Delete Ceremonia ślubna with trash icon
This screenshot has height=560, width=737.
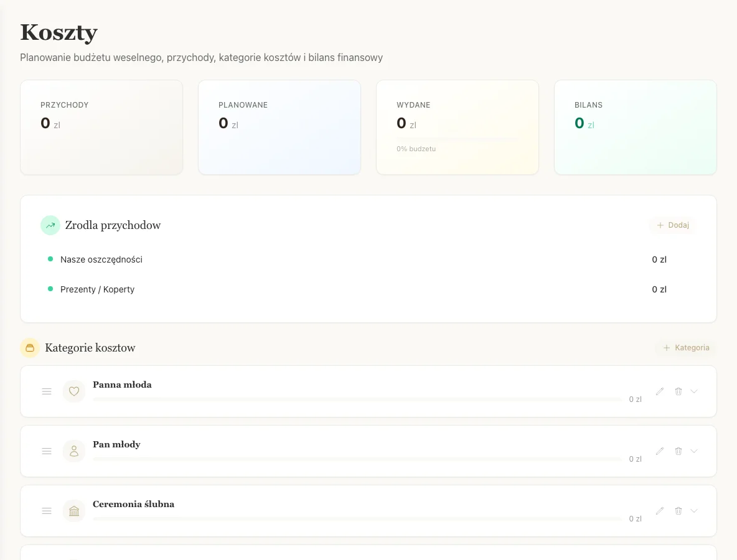pos(678,511)
